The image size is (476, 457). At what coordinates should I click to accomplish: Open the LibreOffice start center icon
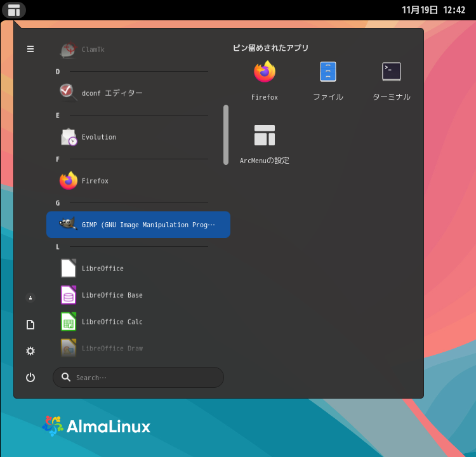pos(69,268)
